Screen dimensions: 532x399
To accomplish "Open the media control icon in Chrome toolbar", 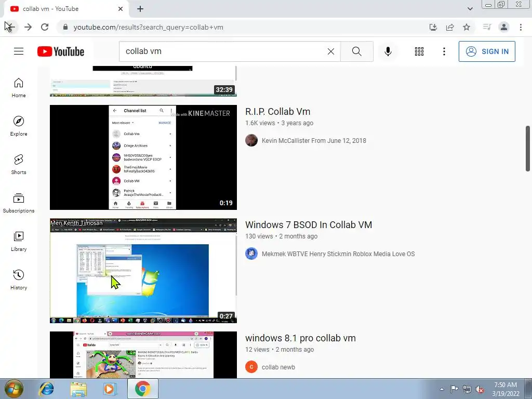I will click(x=487, y=27).
